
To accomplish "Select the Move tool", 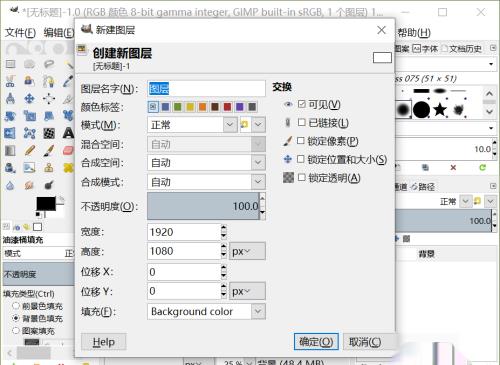I will (x=29, y=99).
